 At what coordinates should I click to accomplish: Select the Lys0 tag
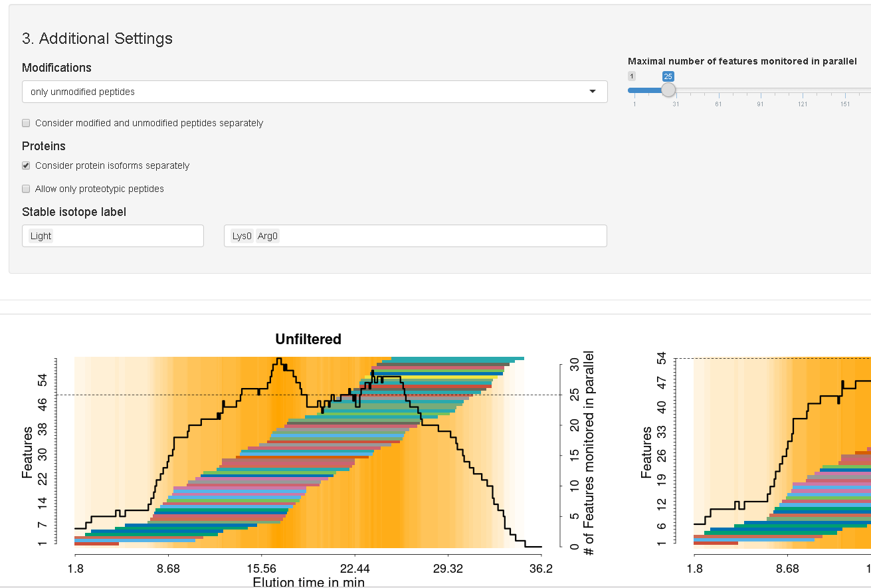(242, 236)
